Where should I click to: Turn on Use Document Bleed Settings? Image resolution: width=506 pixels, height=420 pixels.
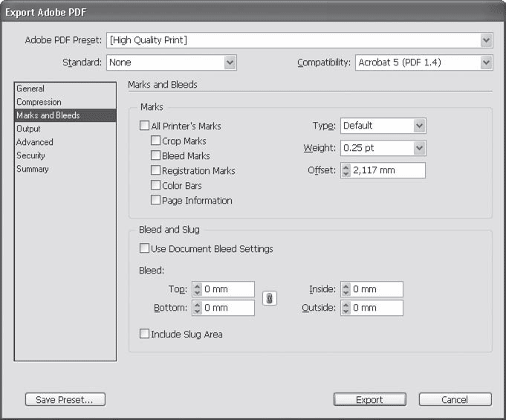pyautogui.click(x=145, y=249)
